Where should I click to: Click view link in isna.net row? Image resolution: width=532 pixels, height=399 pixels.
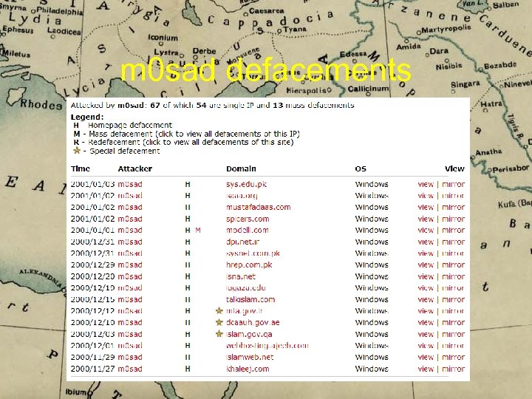[x=426, y=276]
